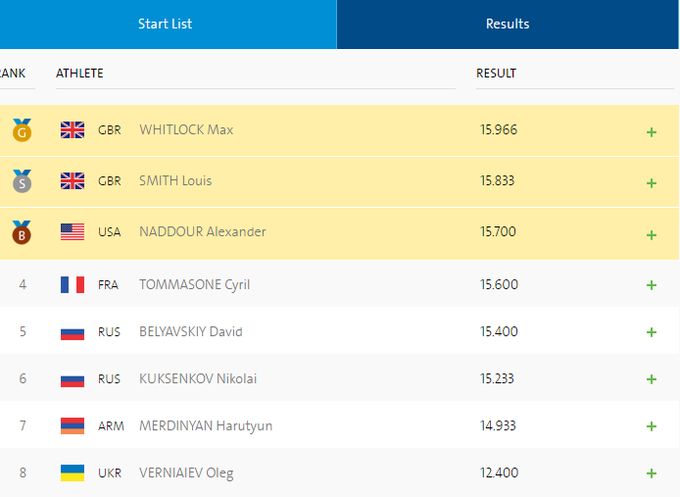Click the British flag beside Whitlock Max

click(73, 130)
